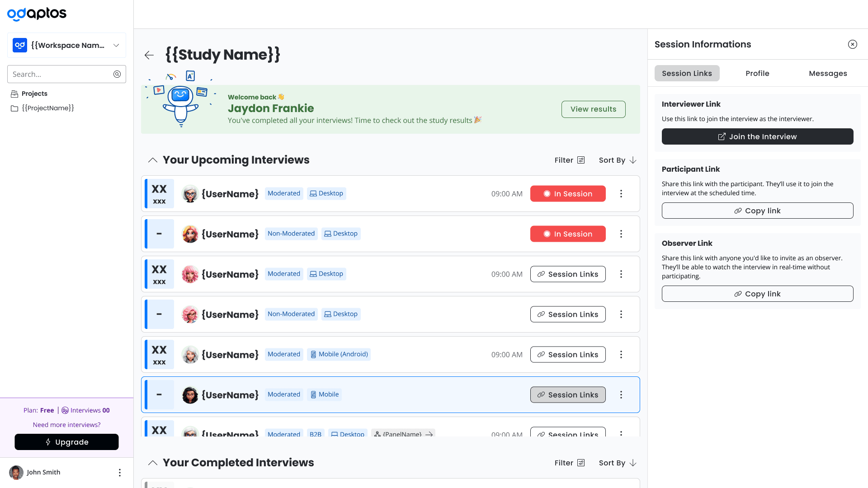This screenshot has width=868, height=488.
Task: Collapse Your Completed Interviews section
Action: pyautogui.click(x=153, y=463)
